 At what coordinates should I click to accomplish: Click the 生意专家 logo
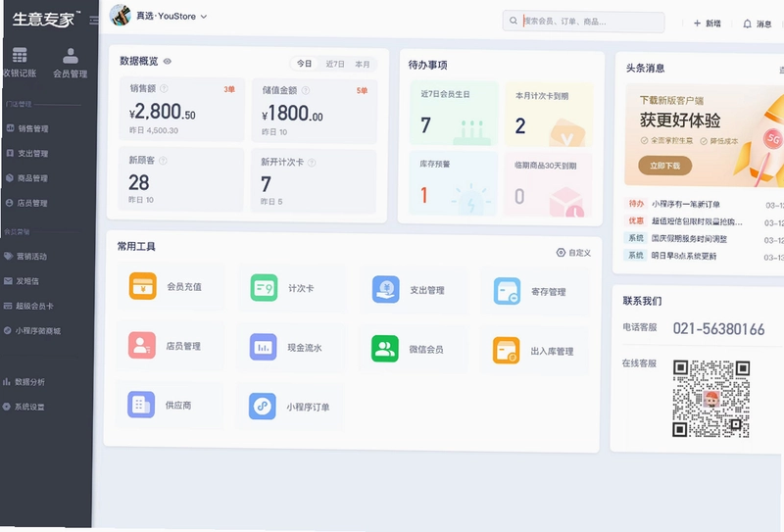[x=46, y=19]
